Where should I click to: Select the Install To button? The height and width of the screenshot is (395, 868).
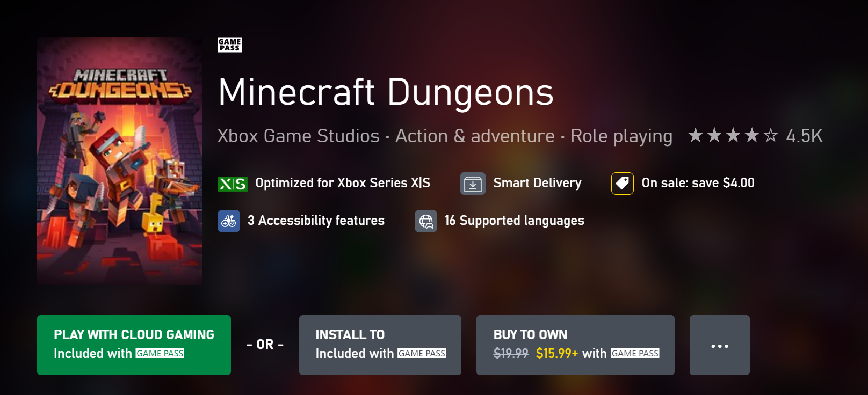(380, 345)
